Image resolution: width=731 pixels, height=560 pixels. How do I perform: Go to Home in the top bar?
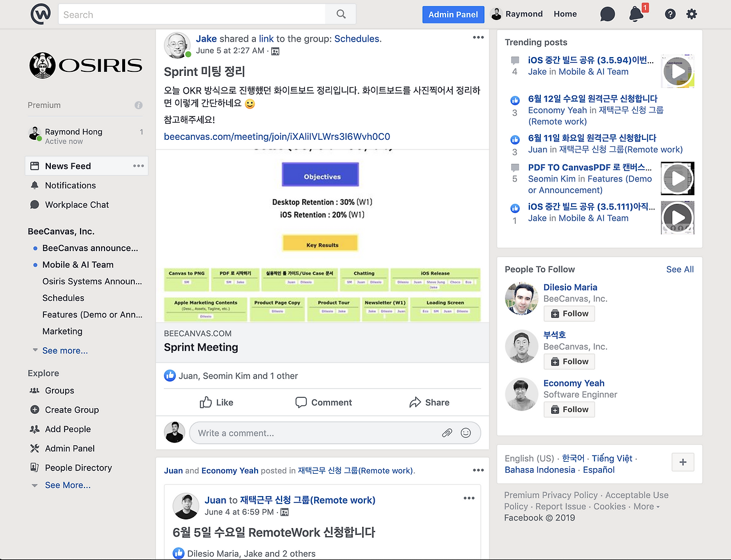pyautogui.click(x=565, y=14)
